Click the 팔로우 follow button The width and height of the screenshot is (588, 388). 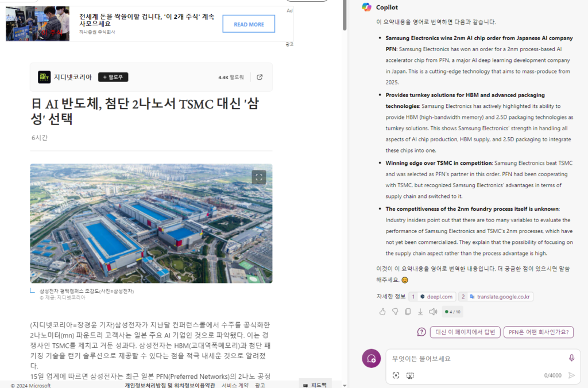click(x=113, y=77)
